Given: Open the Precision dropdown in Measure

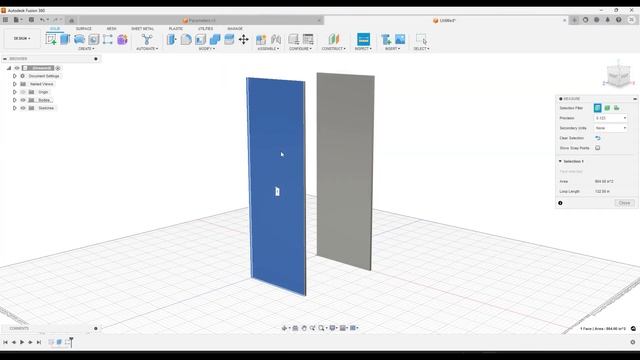Looking at the screenshot, I should (x=611, y=118).
